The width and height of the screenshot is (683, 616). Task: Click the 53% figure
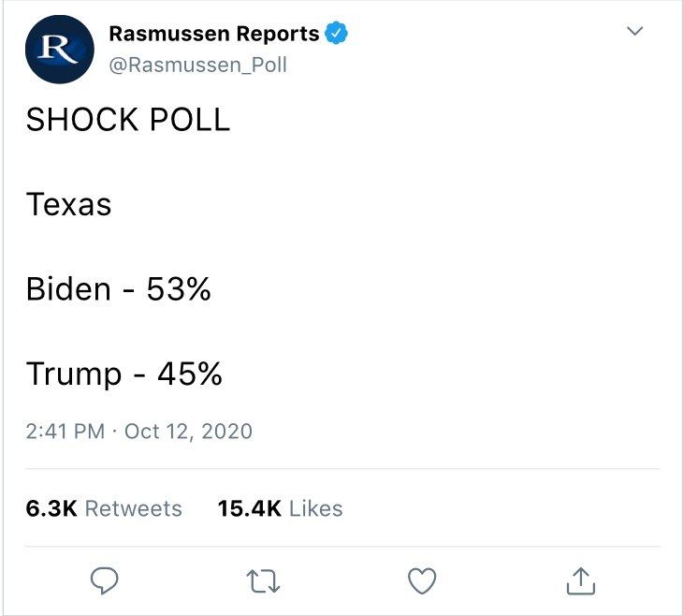[x=179, y=289]
